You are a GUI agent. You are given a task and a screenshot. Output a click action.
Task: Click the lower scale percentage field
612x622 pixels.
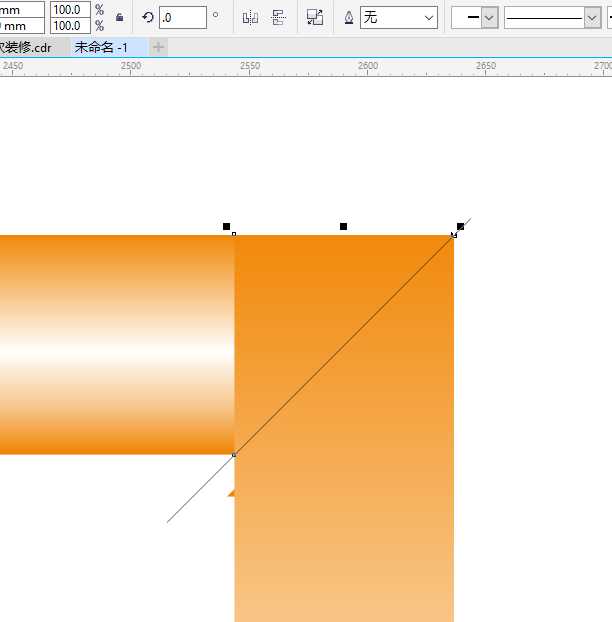(x=68, y=26)
